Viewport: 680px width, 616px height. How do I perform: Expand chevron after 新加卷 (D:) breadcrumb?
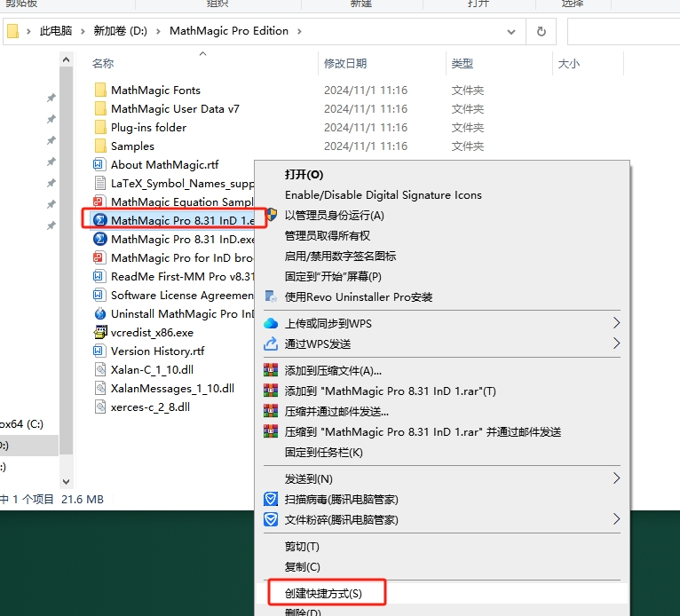158,31
